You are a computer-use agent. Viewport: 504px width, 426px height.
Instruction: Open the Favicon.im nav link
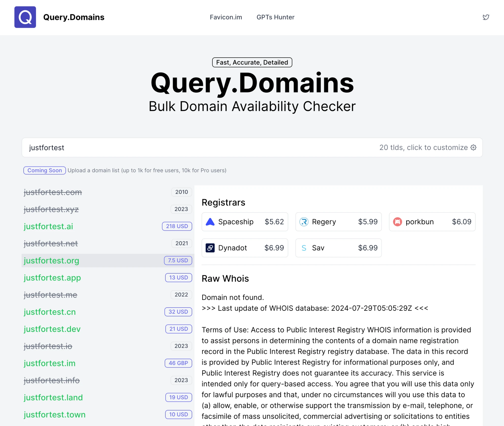(x=226, y=17)
